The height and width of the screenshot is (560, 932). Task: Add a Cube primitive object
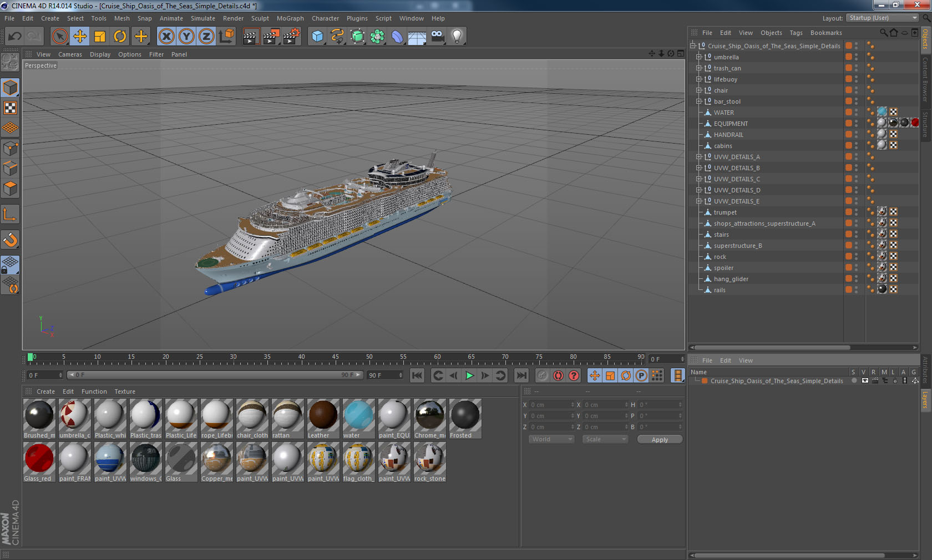317,37
